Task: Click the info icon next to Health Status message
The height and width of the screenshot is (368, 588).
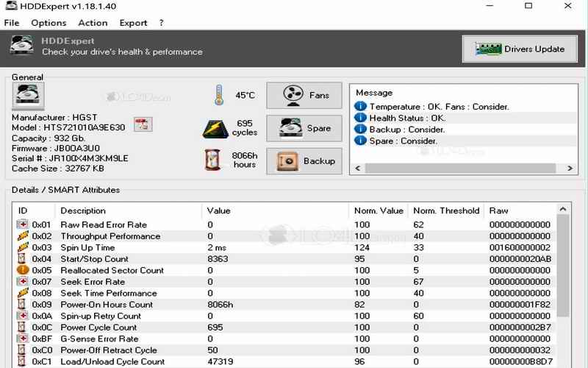Action: pos(360,118)
